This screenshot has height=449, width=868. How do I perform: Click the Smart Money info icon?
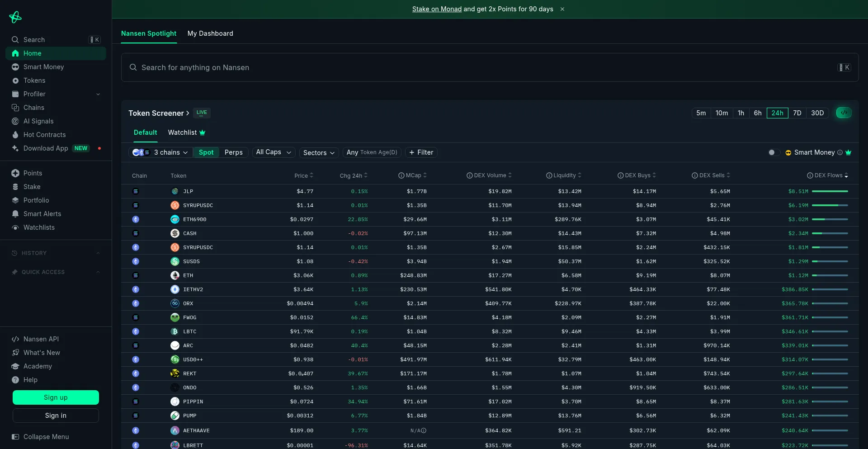point(840,152)
